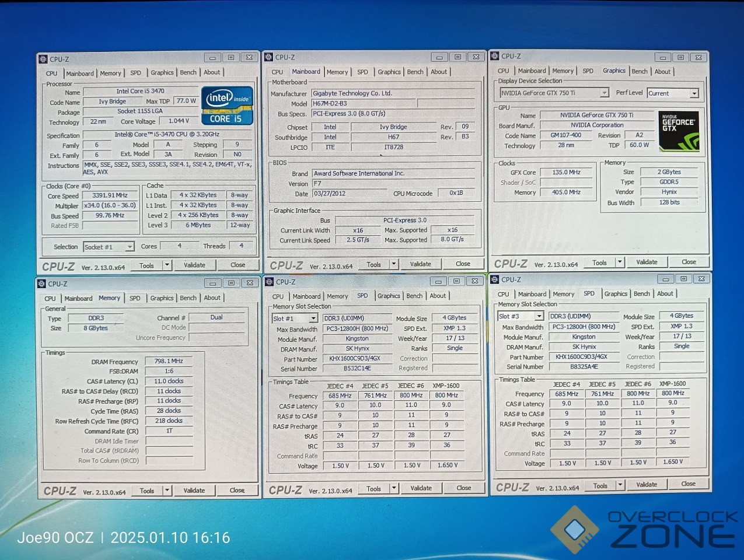The image size is (744, 560).
Task: Click Close button in the Intel Core i5 window
Action: click(237, 265)
